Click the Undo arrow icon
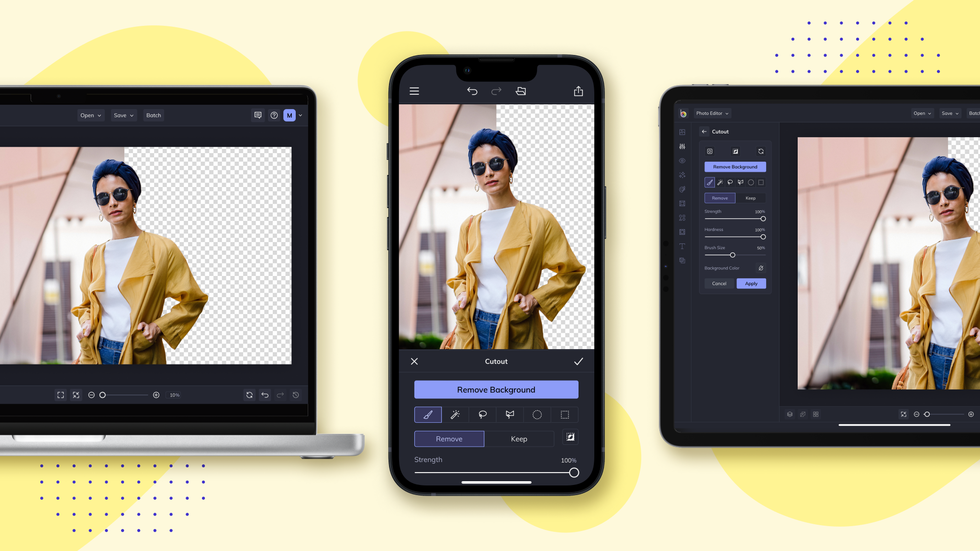980x551 pixels. (472, 91)
